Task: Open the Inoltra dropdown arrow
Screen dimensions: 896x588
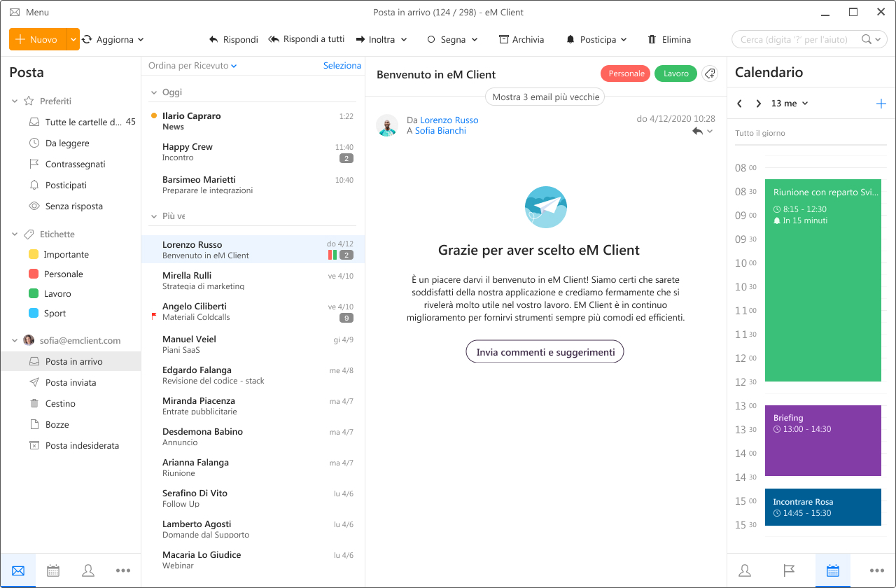Action: click(404, 40)
